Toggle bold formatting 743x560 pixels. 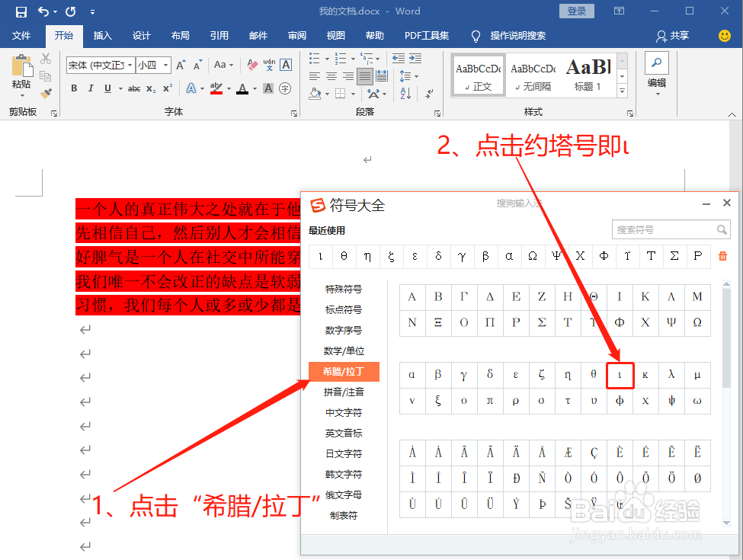(74, 88)
